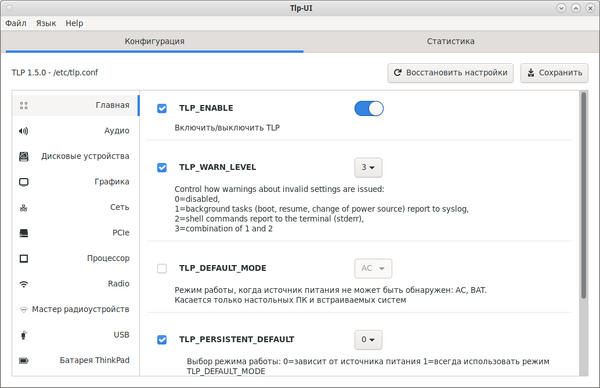Open the Файл menu
This screenshot has height=388, width=600.
click(x=16, y=23)
